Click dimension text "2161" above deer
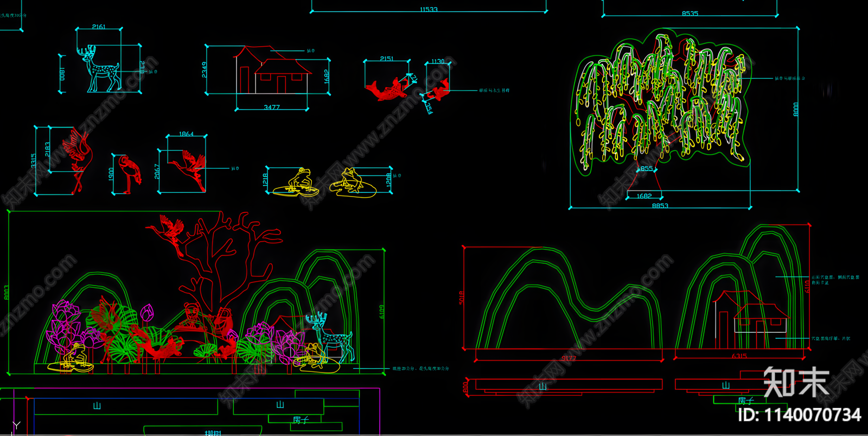 click(x=99, y=27)
